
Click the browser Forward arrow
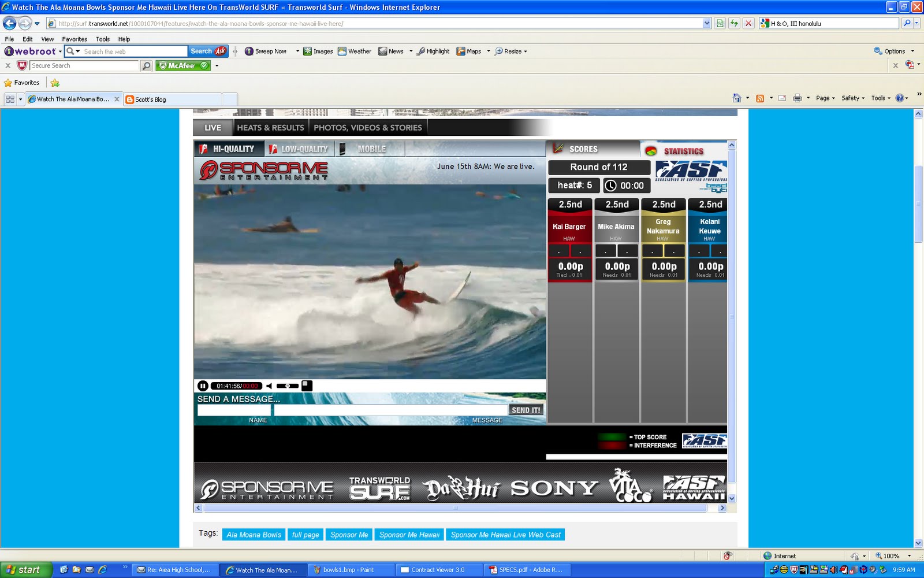[24, 23]
